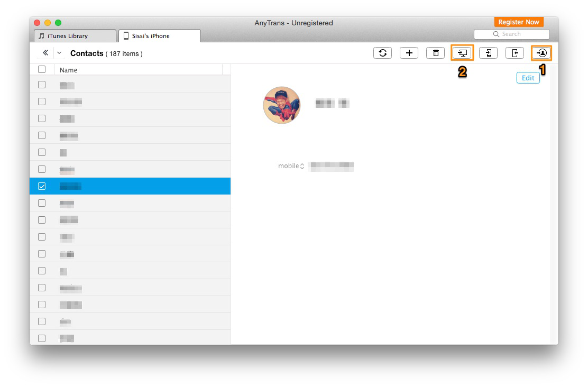Edit the displayed contact
Viewport: 588px width, 387px height.
pyautogui.click(x=528, y=78)
